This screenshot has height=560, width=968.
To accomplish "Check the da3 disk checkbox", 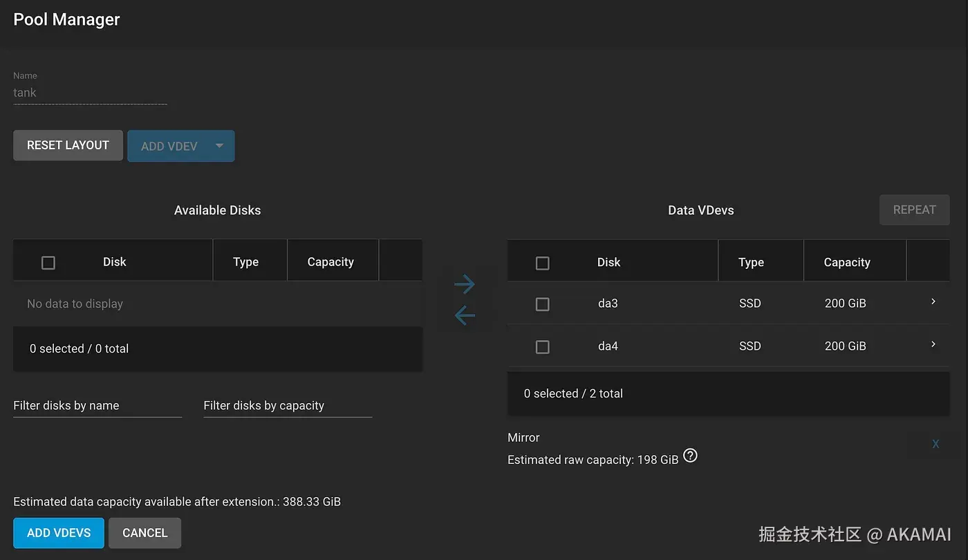I will click(543, 304).
